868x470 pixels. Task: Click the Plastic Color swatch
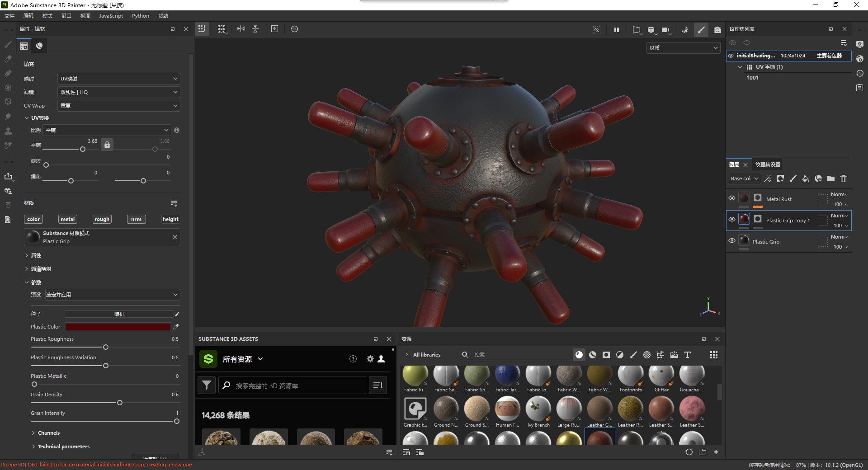coord(118,326)
